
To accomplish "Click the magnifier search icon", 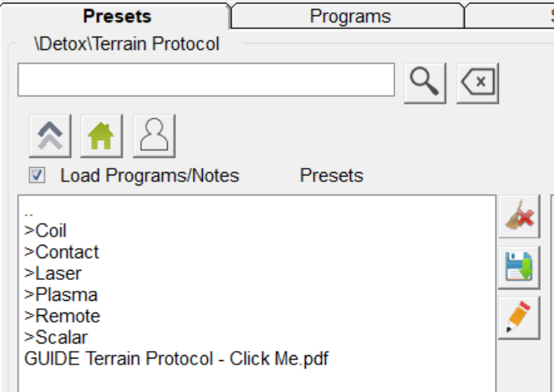I will point(424,83).
